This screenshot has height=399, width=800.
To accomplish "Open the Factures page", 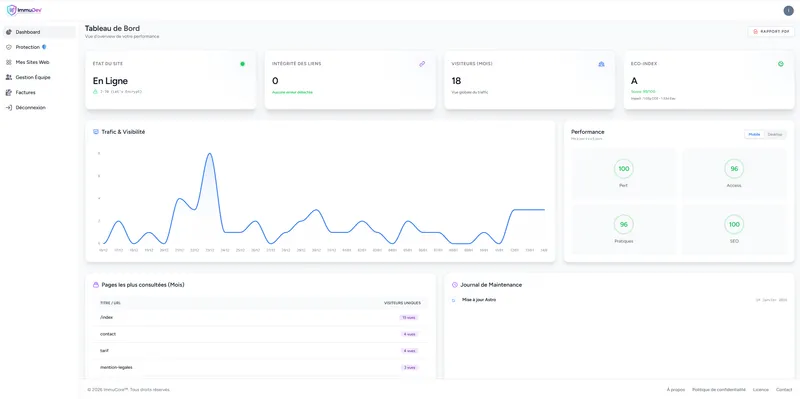I will [39, 93].
